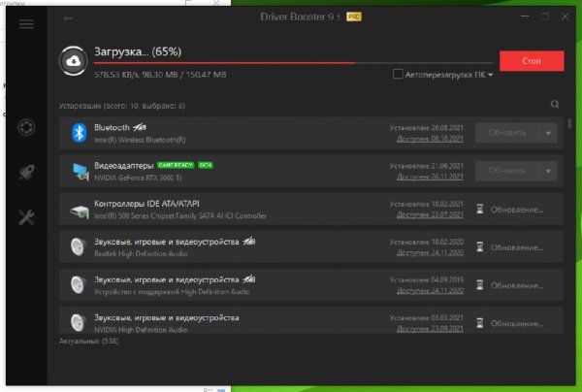This screenshot has width=582, height=392.
Task: Click the Bluetooth device icon
Action: [x=79, y=133]
